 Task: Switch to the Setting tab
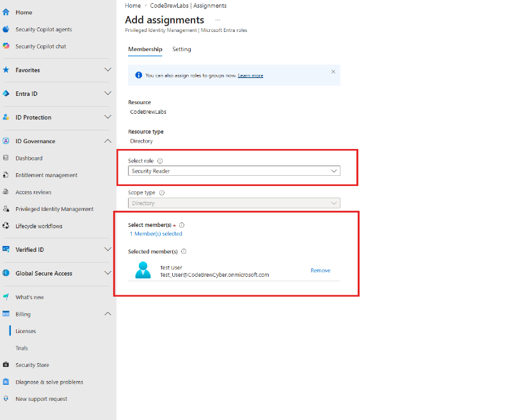(182, 49)
